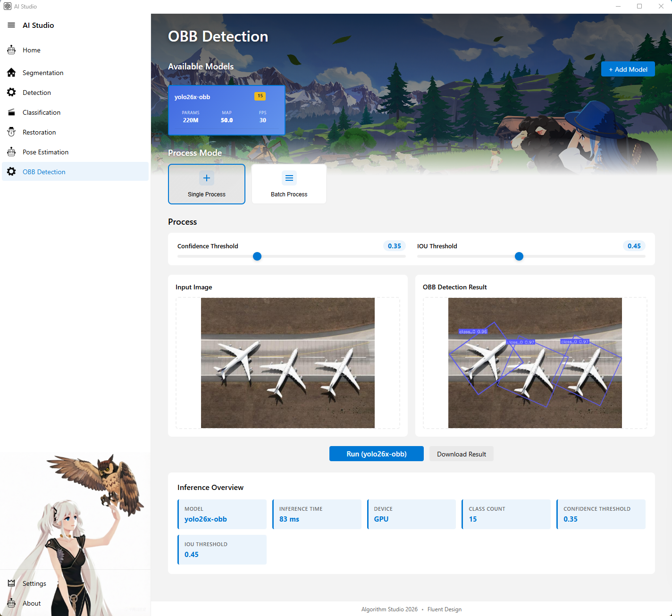Go to the Segmentation page

coord(43,73)
